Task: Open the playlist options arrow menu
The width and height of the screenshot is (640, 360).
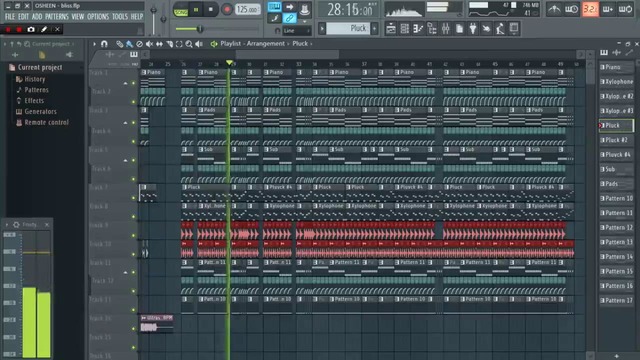Action: (94, 44)
